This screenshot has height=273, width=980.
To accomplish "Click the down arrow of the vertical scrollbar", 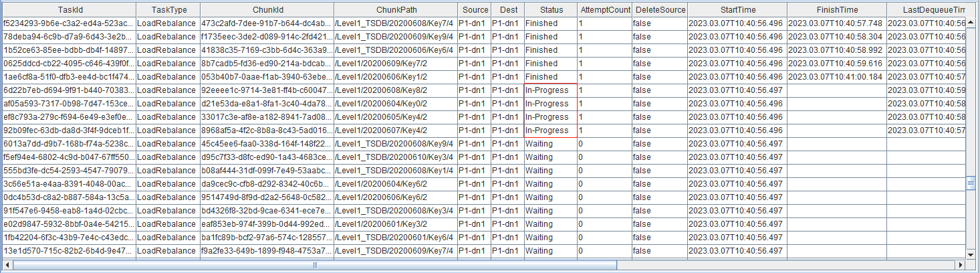I will [x=972, y=254].
